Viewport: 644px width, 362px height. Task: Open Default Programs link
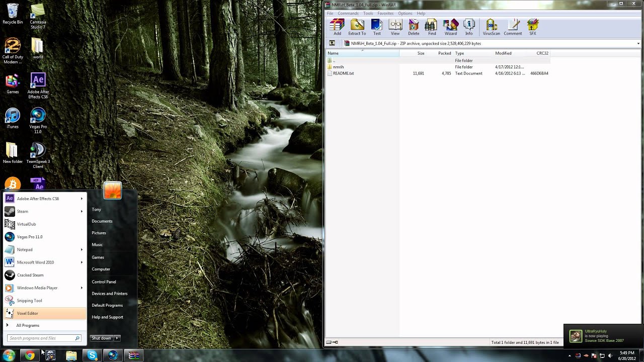pos(107,305)
